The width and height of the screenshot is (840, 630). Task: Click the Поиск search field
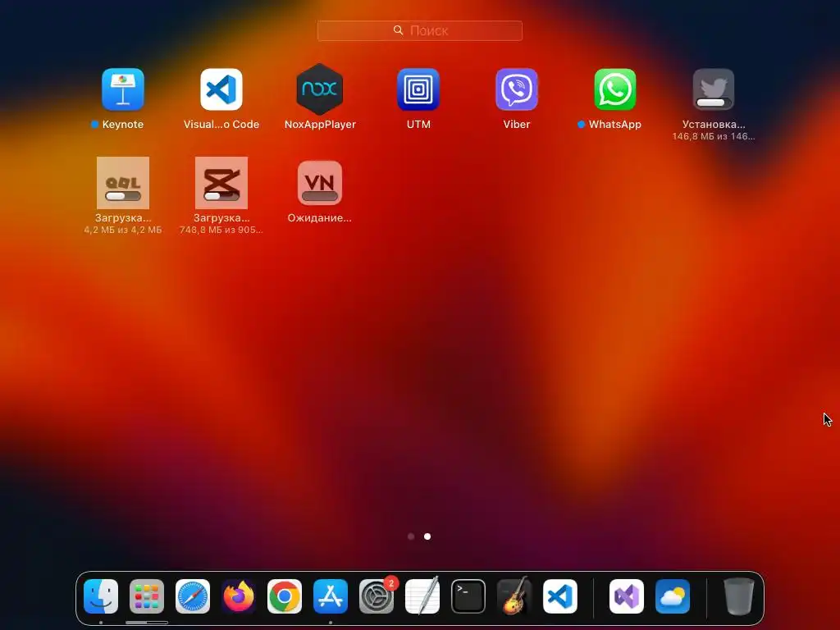pos(419,30)
